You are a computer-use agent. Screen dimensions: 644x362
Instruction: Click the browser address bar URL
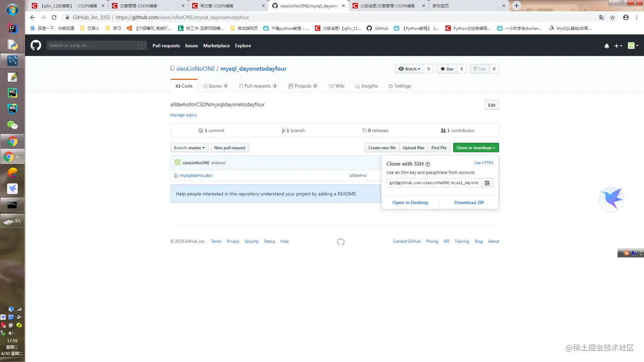182,17
